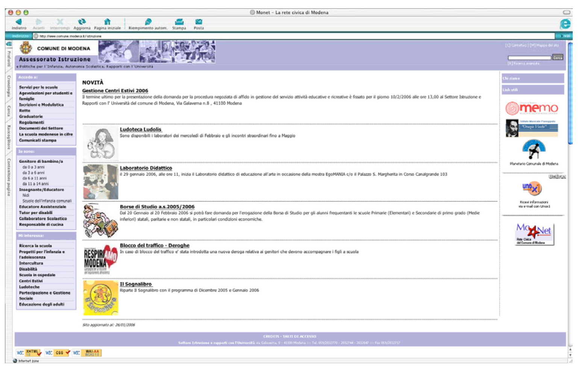Viewport: 588px width, 367px height.
Task: Go to Pagina iniziale home icon
Action: click(x=107, y=22)
